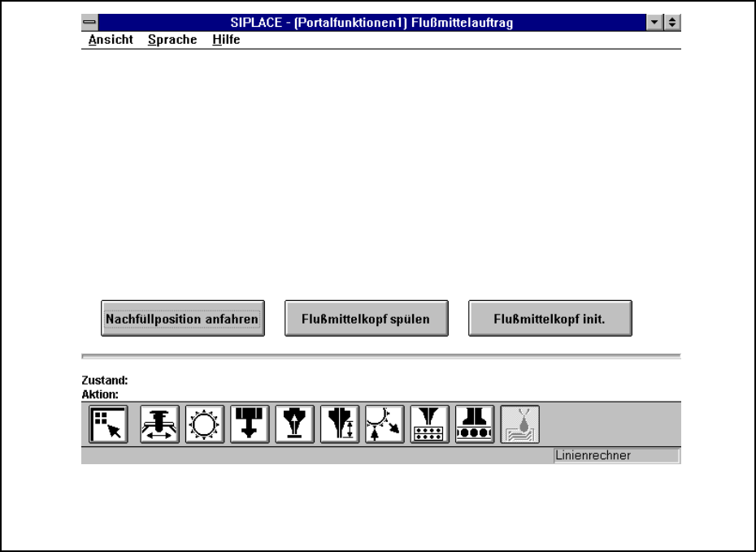Image resolution: width=756 pixels, height=552 pixels.
Task: Click the grid selection arrow icon
Action: pos(109,424)
